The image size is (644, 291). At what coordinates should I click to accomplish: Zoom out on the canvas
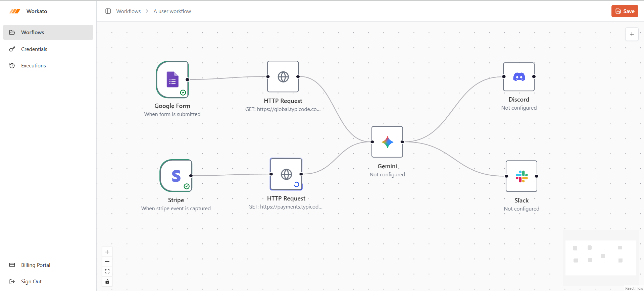point(107,262)
